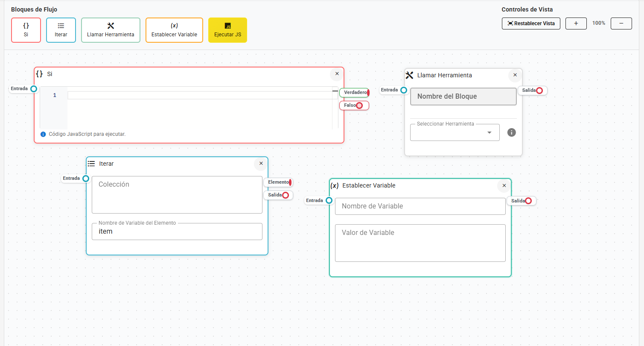Click the Nombre de Variable input field
This screenshot has height=346, width=644.
[420, 206]
